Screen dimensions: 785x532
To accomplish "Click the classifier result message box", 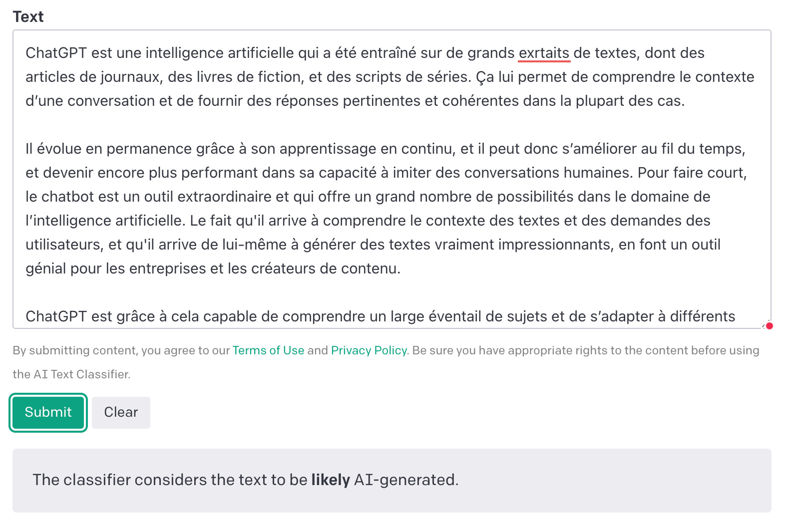I will click(392, 480).
